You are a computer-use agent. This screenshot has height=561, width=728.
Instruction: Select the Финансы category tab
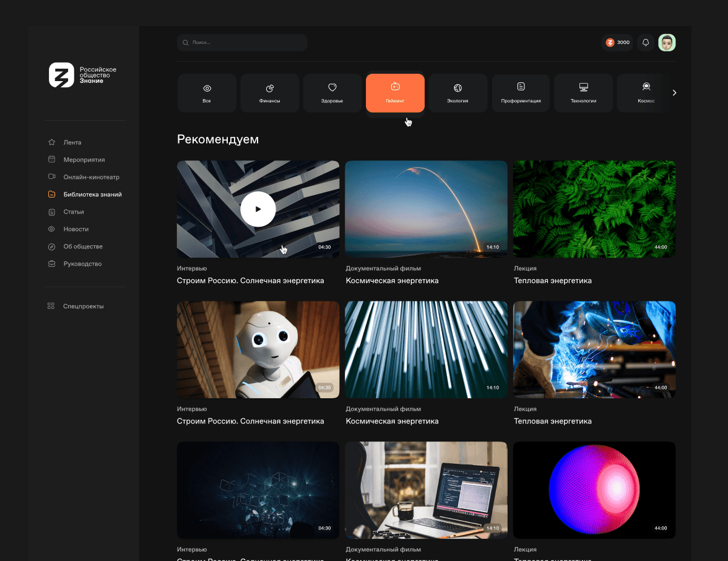coord(269,93)
